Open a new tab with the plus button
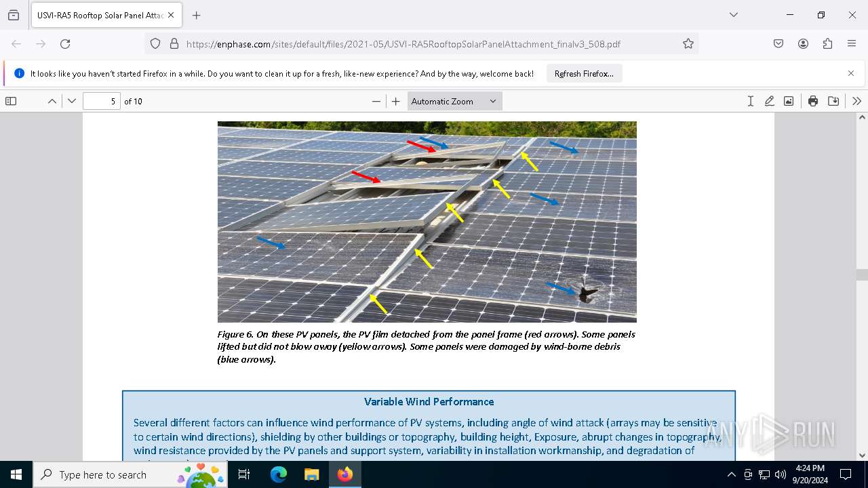The height and width of the screenshot is (488, 868). click(x=197, y=15)
